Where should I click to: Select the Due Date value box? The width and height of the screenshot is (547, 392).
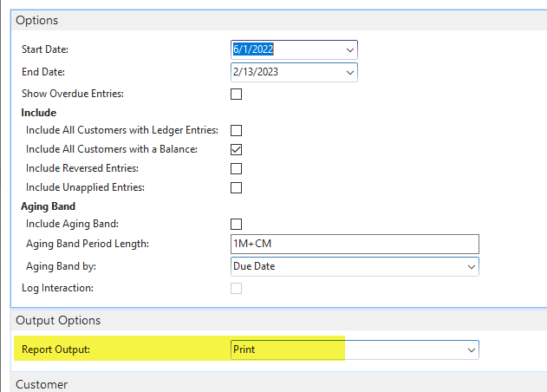pos(347,266)
